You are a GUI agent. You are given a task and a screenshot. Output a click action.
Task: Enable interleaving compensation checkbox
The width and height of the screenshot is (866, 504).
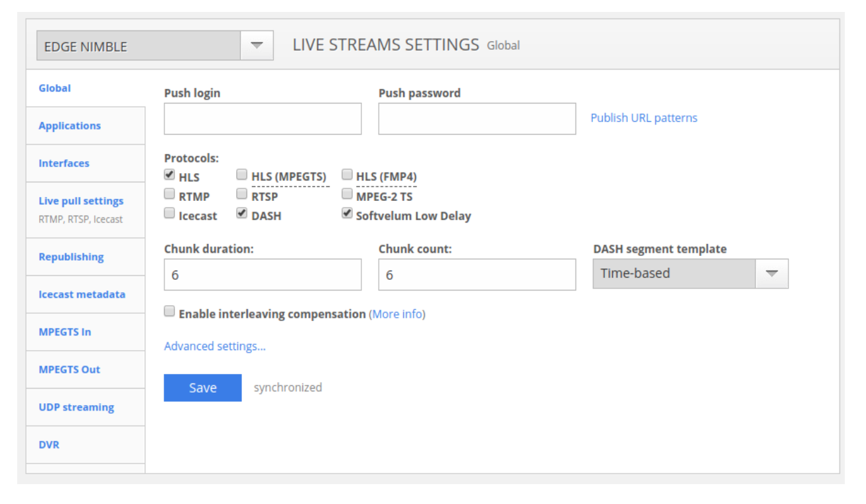[x=170, y=312]
